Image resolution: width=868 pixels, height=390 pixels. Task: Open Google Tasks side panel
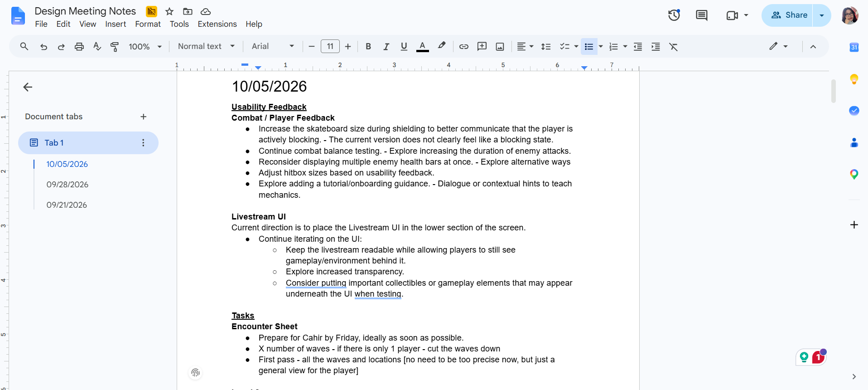854,111
